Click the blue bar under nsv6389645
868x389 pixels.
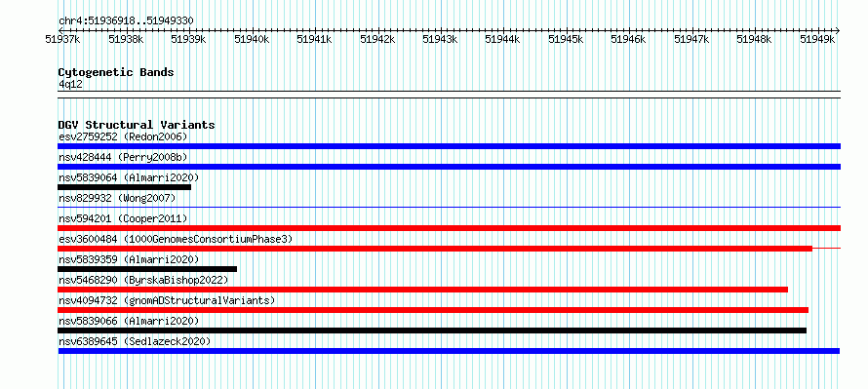point(449,351)
